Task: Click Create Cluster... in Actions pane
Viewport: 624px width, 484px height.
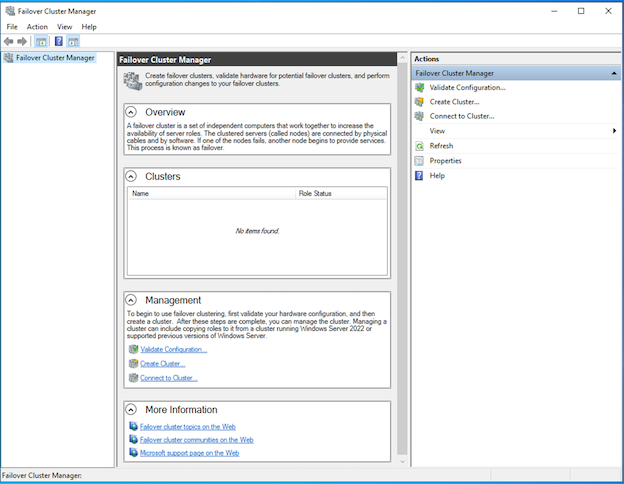Action: (454, 102)
